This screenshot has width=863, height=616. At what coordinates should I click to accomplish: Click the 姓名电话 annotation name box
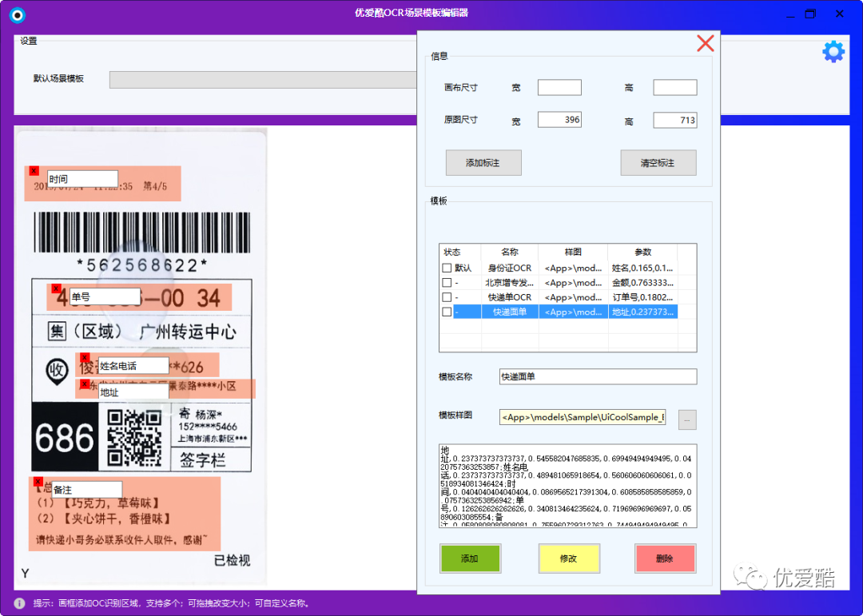point(133,366)
